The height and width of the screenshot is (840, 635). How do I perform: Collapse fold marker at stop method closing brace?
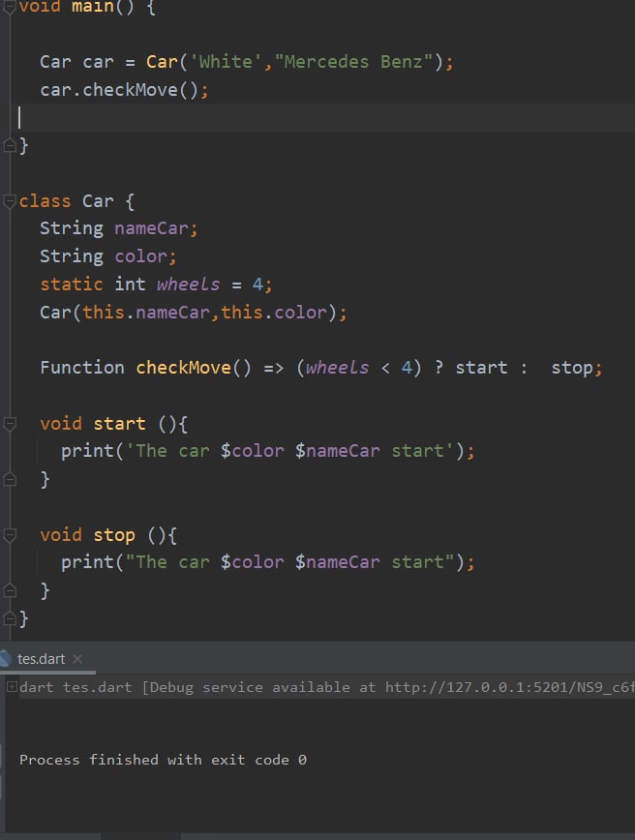pos(10,591)
